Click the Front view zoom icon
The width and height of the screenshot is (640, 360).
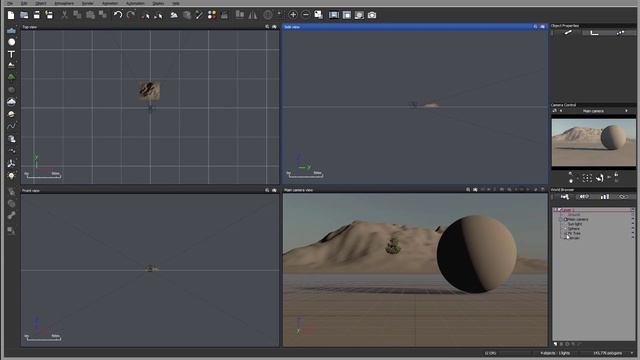[x=267, y=190]
